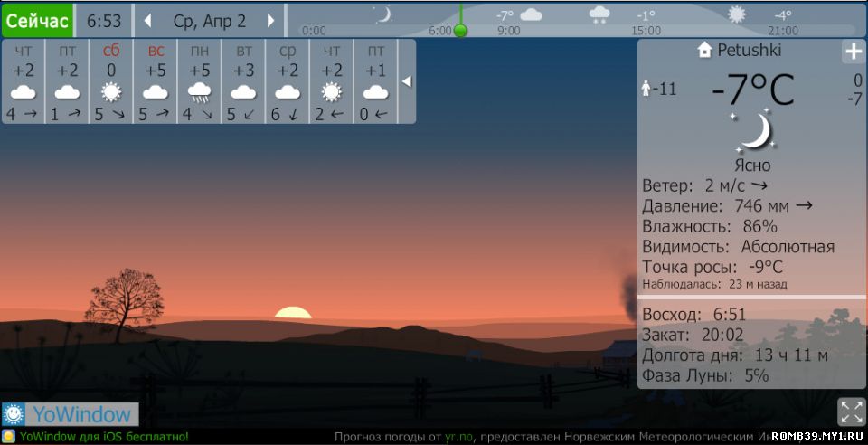This screenshot has width=868, height=445.
Task: Click the snow cloud icon on timeline
Action: pyautogui.click(x=599, y=14)
